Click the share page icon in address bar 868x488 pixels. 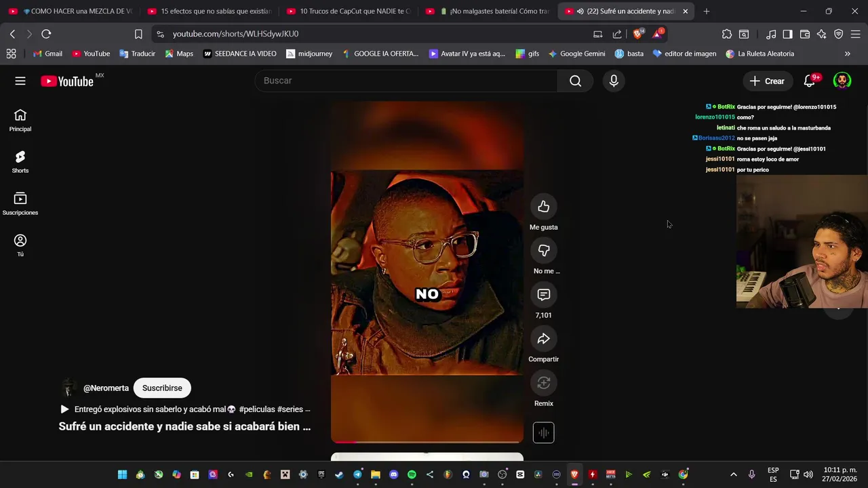pos(617,34)
